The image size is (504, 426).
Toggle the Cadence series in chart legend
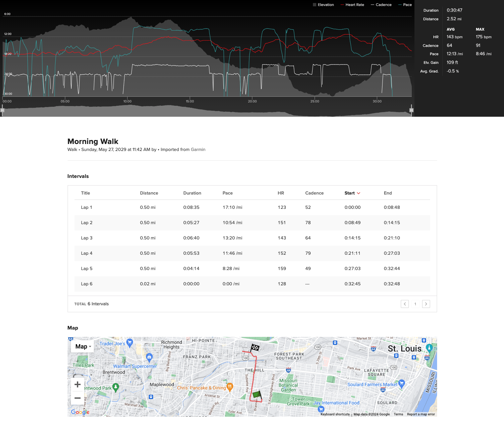point(381,5)
